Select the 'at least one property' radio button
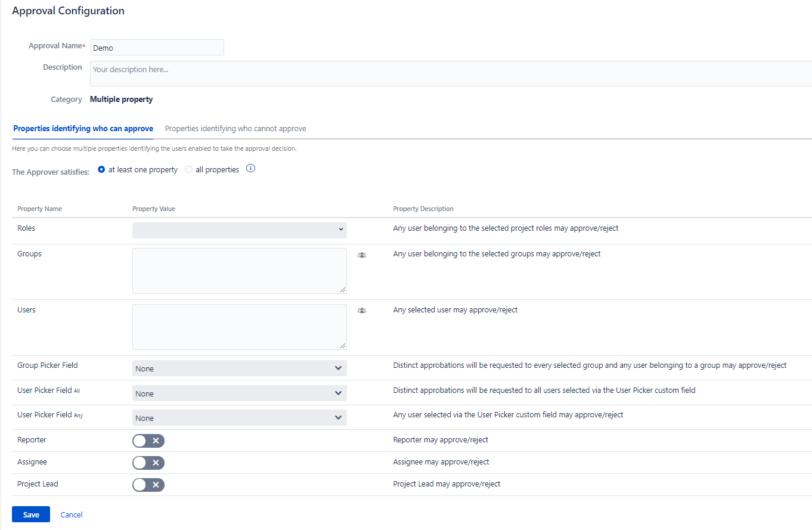This screenshot has height=530, width=812. tap(101, 170)
